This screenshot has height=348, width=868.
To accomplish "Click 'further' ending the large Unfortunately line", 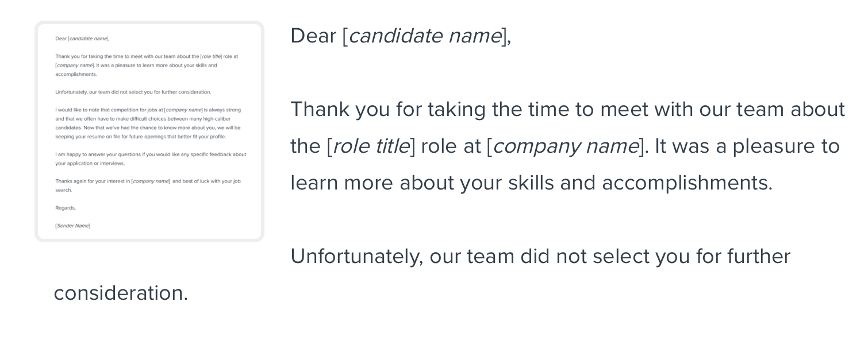I will pos(759,256).
